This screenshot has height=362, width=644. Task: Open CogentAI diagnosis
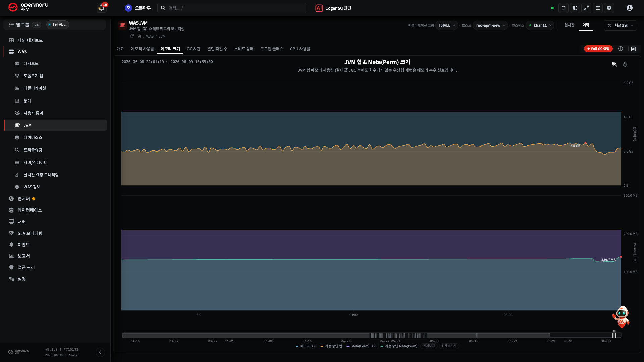pos(333,8)
